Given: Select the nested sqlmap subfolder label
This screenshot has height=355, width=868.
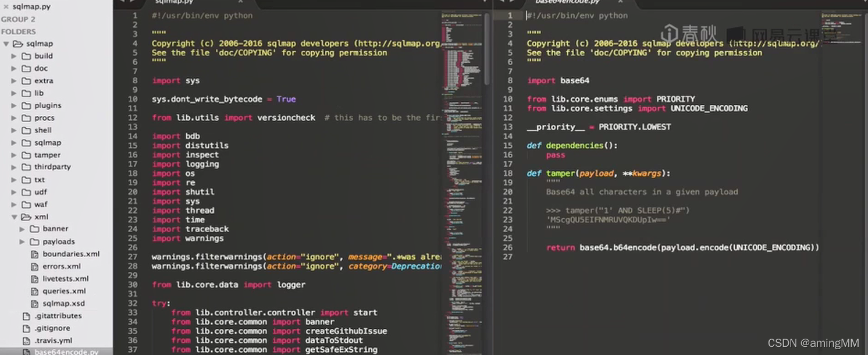Looking at the screenshot, I should point(48,143).
